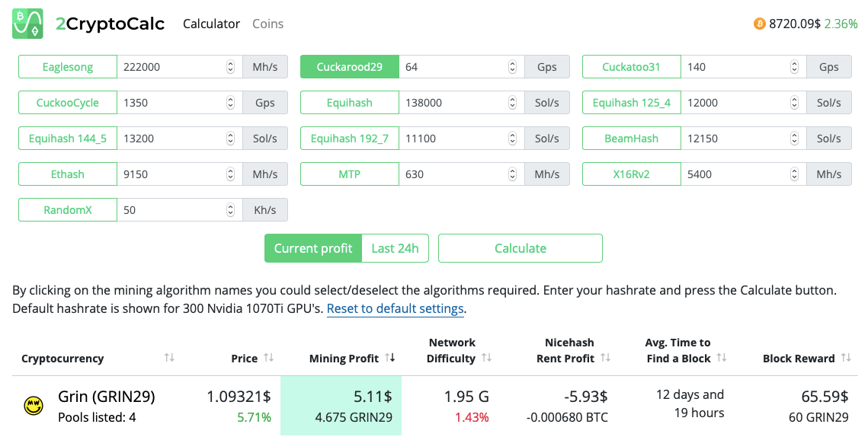Enable the Cuckatoo31 algorithm
Screen dimensions: 868x440
[631, 67]
